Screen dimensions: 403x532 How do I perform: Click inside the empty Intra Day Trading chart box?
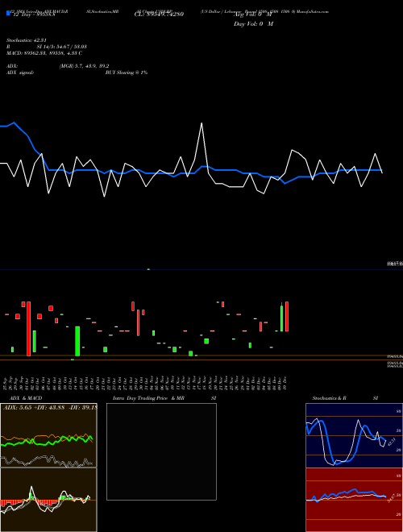(x=161, y=451)
